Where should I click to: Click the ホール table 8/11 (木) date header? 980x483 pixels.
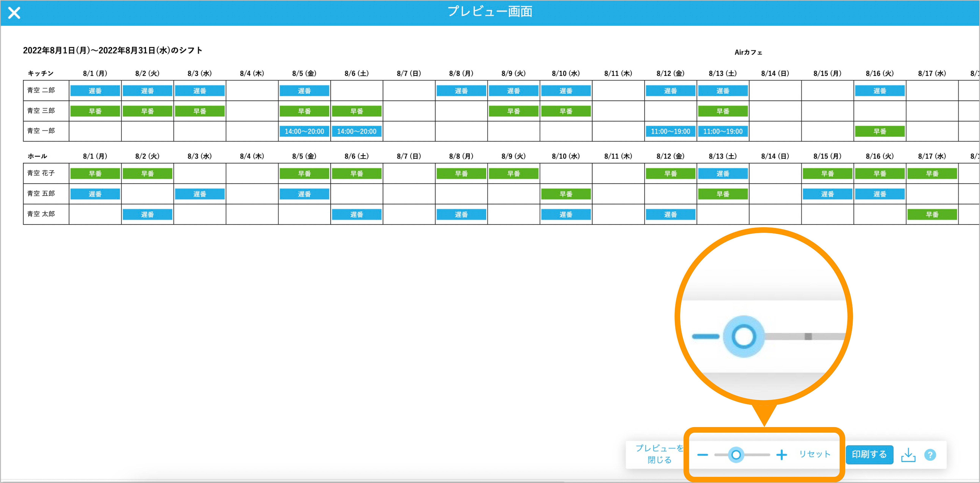618,157
